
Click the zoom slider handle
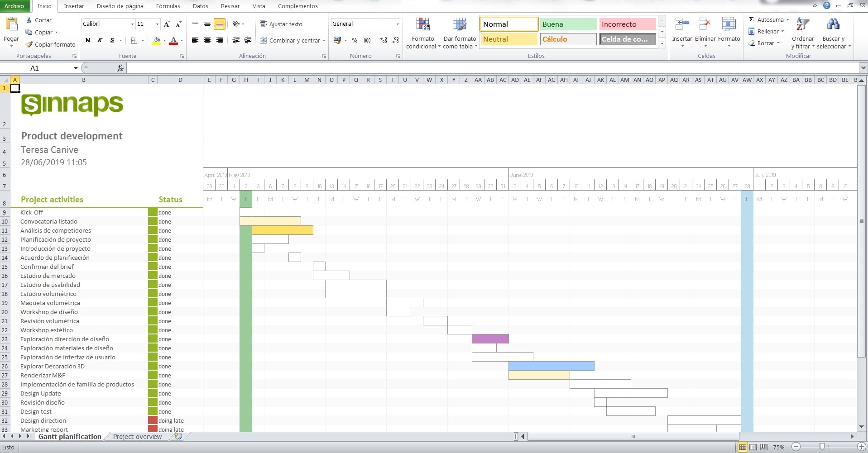tap(822, 447)
